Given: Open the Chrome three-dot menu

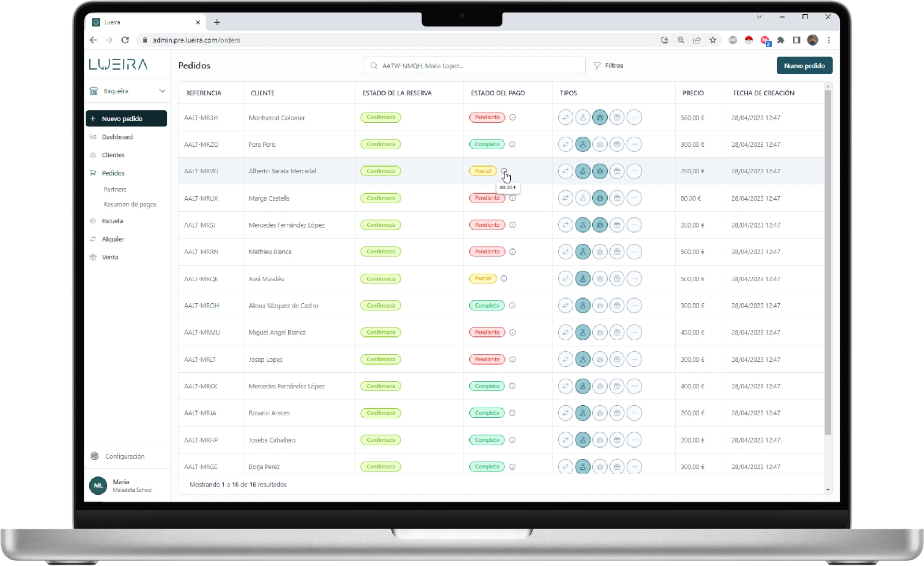Looking at the screenshot, I should point(829,40).
